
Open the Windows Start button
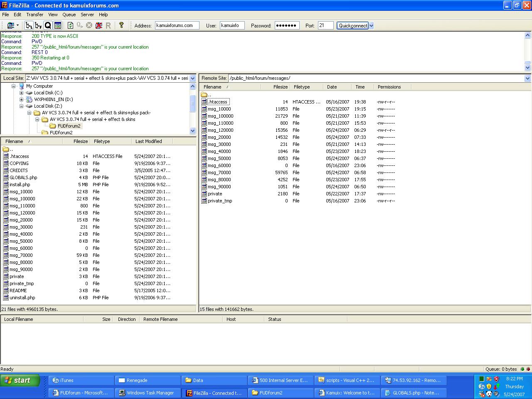tap(20, 380)
